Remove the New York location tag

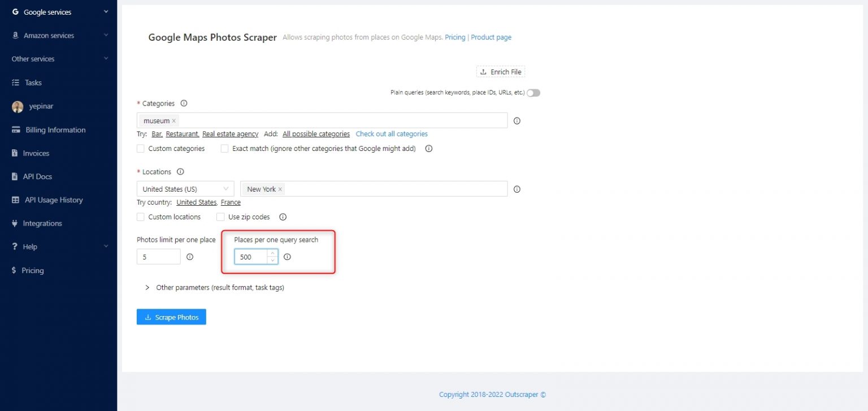(x=280, y=189)
